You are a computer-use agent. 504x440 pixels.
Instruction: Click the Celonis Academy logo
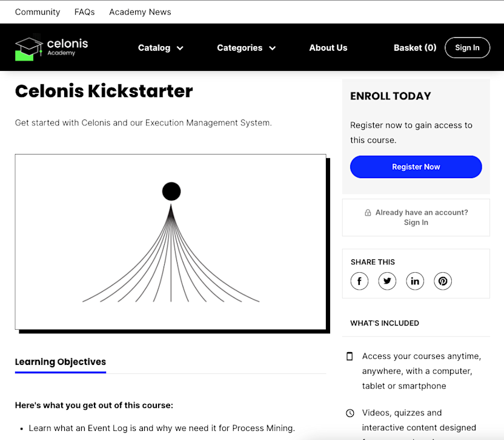51,47
